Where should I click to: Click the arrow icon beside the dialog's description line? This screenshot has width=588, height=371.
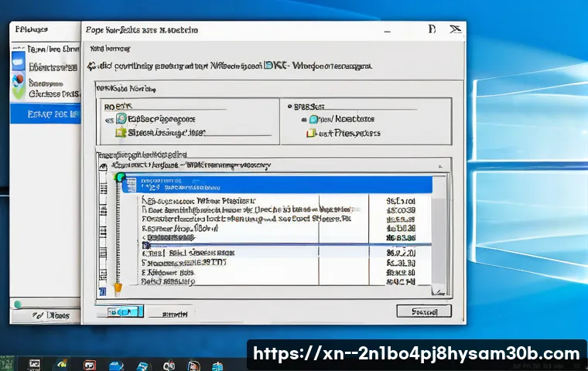click(x=91, y=66)
